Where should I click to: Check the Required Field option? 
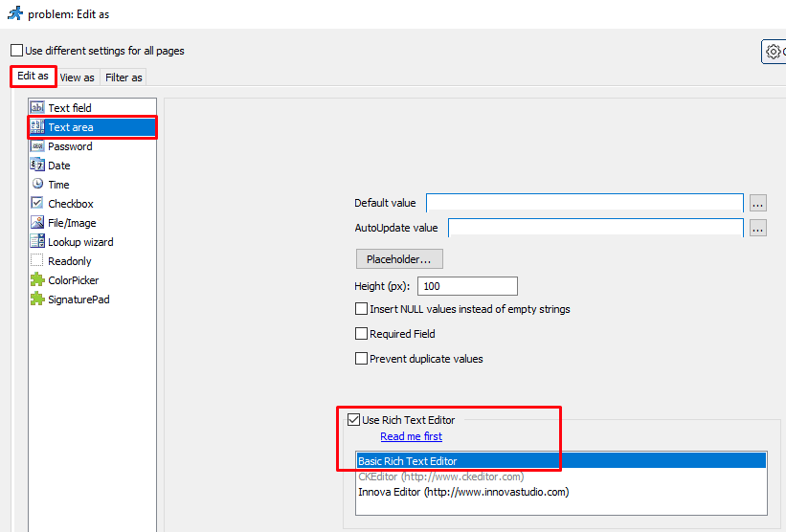point(362,334)
